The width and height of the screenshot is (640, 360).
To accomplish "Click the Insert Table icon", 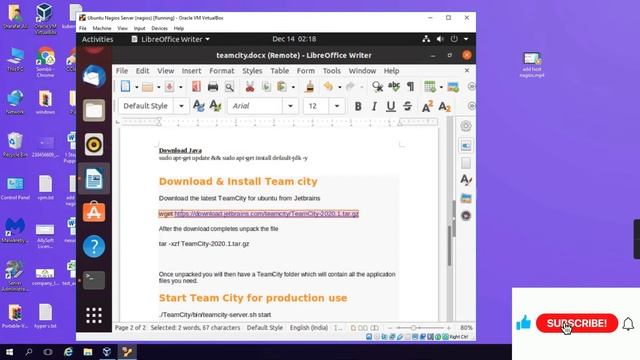I will pyautogui.click(x=430, y=87).
